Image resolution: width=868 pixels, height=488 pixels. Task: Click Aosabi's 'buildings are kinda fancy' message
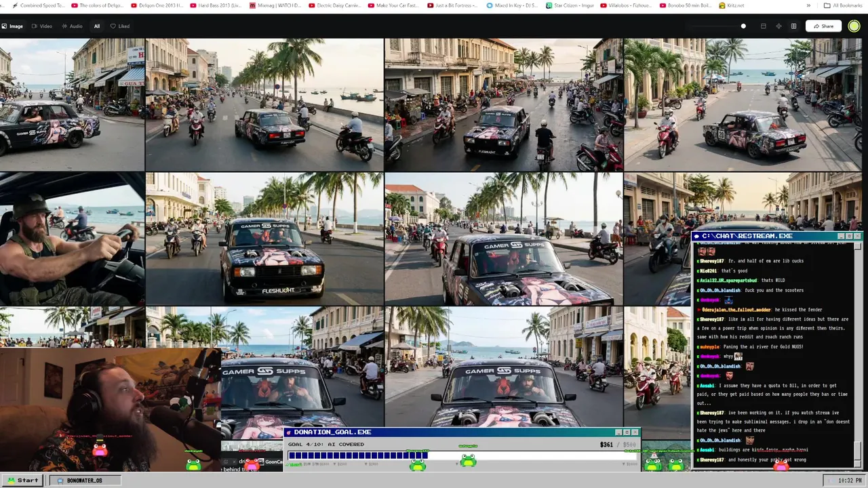point(754,449)
